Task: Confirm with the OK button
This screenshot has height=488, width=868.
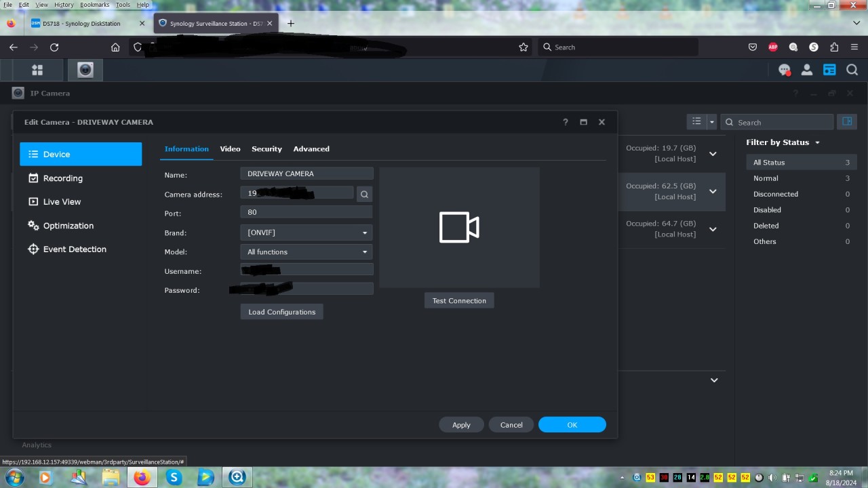Action: (572, 425)
